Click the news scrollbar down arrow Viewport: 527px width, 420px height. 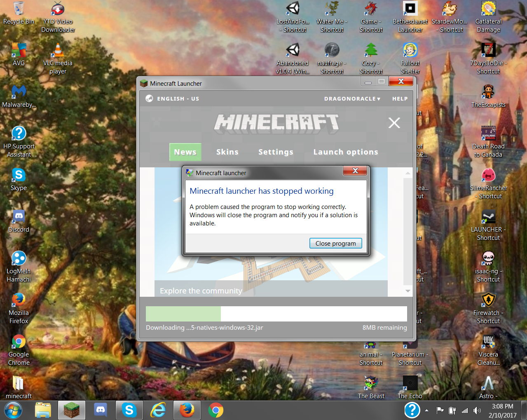click(408, 291)
